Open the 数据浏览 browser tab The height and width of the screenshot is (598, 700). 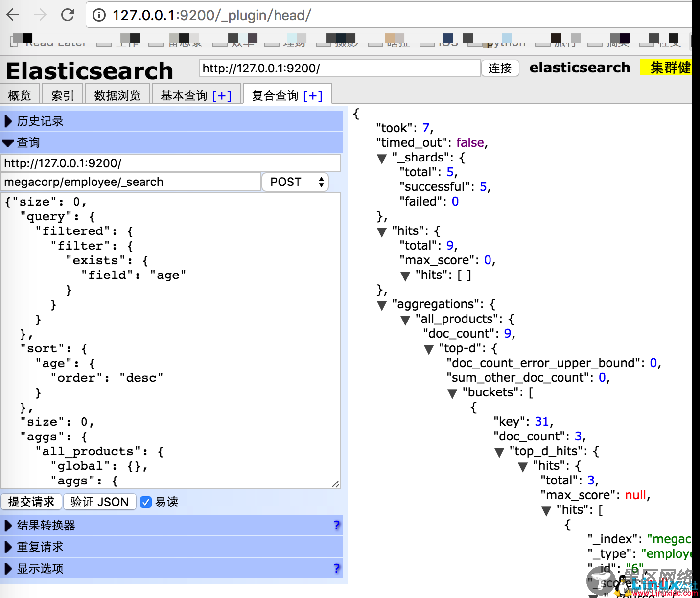click(117, 95)
